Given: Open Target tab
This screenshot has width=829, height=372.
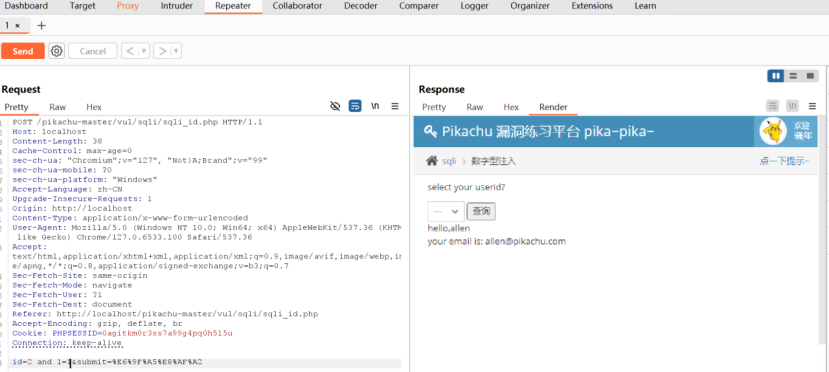Looking at the screenshot, I should [x=82, y=6].
